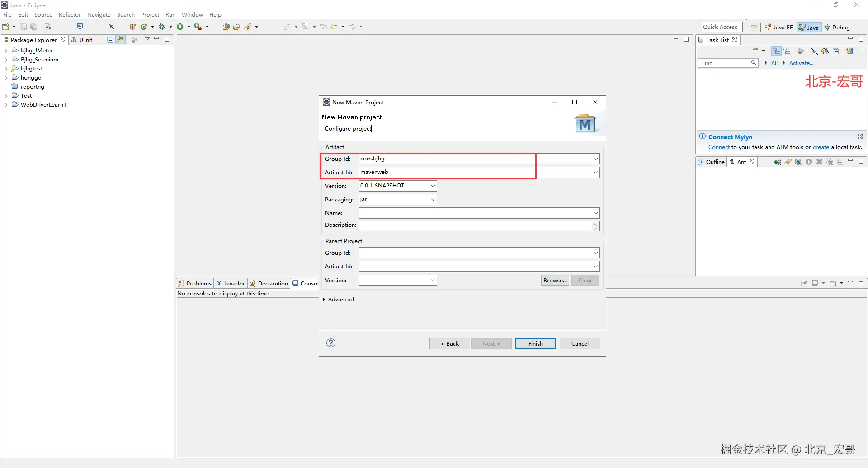Launch Debug with the bug icon

[x=162, y=27]
